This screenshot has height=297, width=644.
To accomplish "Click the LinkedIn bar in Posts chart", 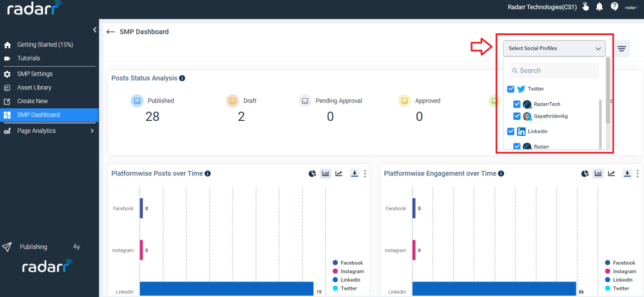I will click(x=226, y=288).
